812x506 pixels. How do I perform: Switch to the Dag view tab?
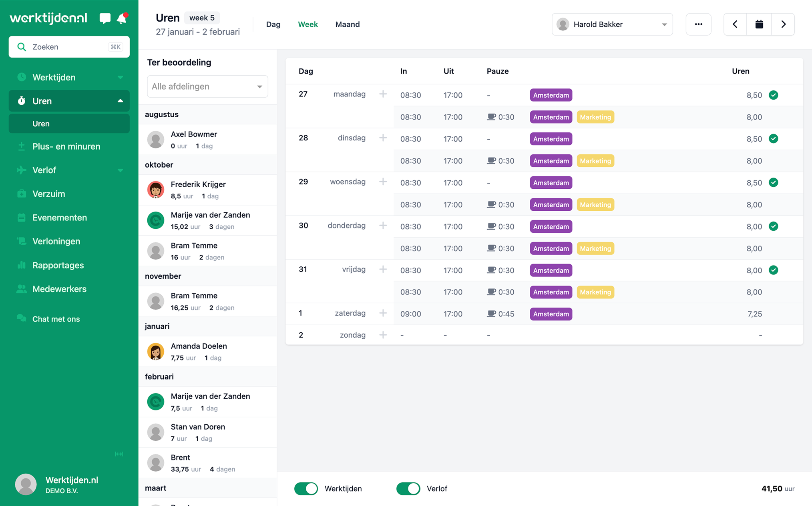273,24
